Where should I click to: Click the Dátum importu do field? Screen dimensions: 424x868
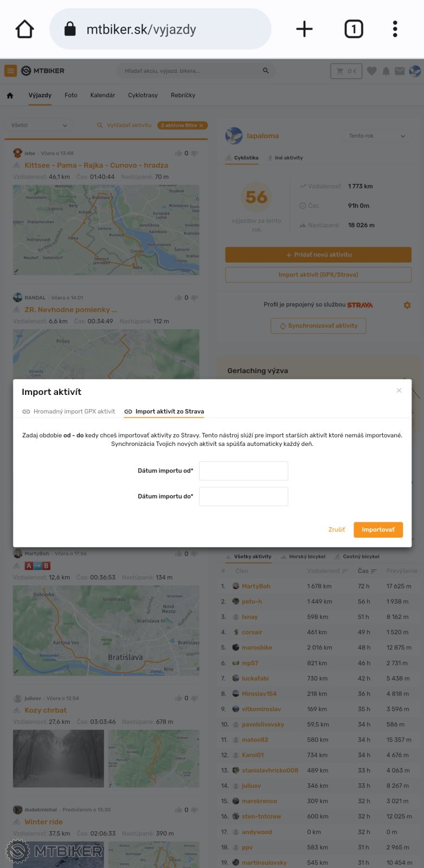(243, 496)
